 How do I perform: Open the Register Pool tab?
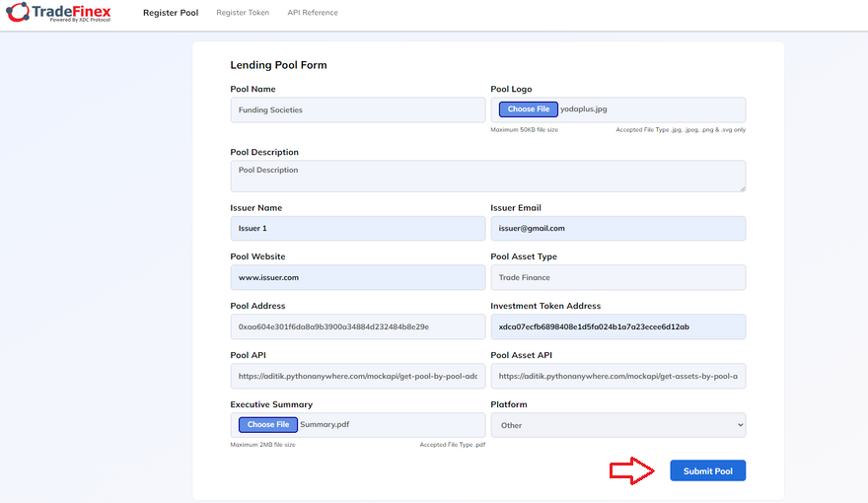[x=171, y=13]
